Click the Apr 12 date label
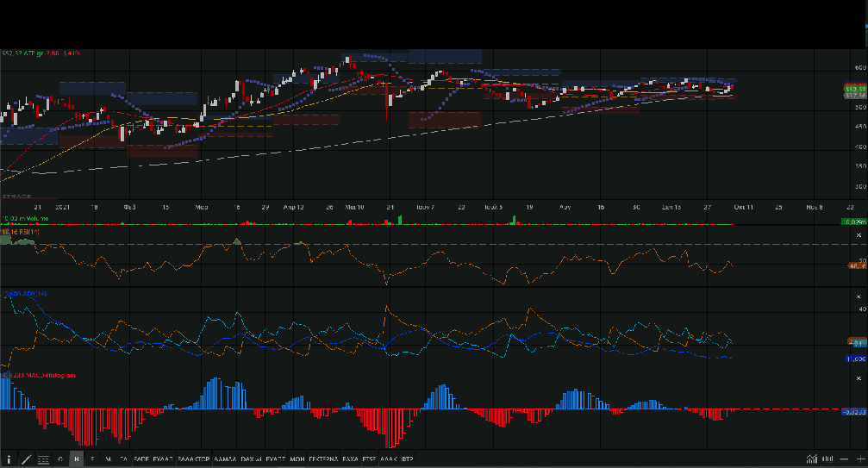868x468 pixels. 293,207
